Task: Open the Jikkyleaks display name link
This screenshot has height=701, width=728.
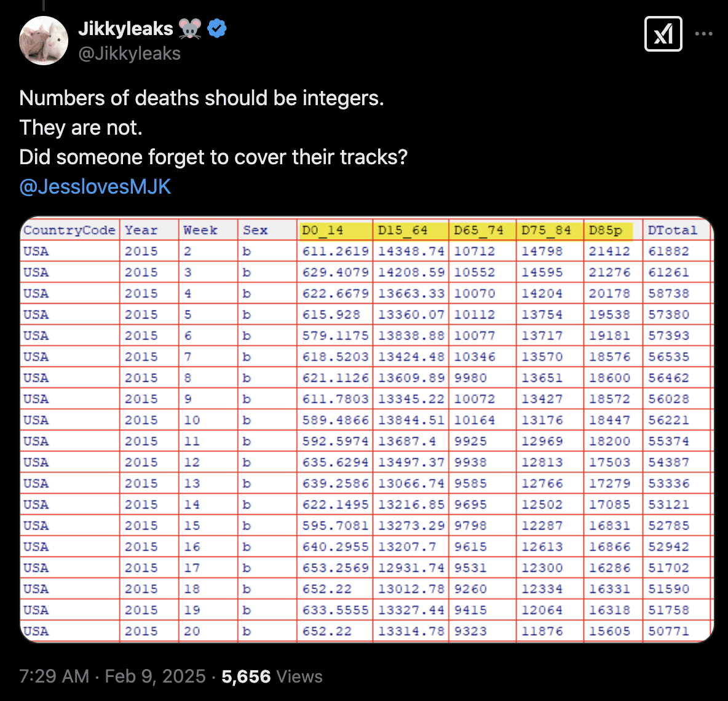Action: 126,28
